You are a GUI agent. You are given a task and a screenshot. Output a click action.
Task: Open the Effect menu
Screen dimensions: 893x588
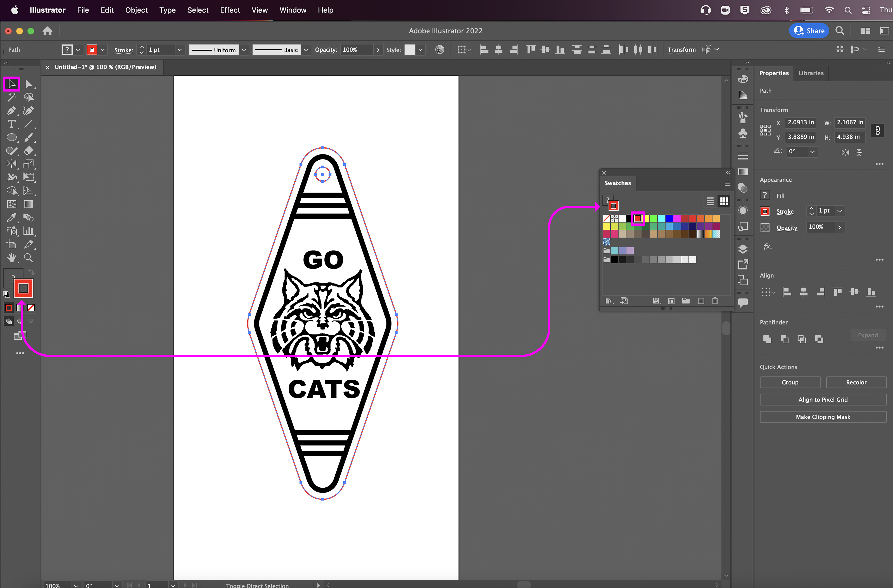230,10
